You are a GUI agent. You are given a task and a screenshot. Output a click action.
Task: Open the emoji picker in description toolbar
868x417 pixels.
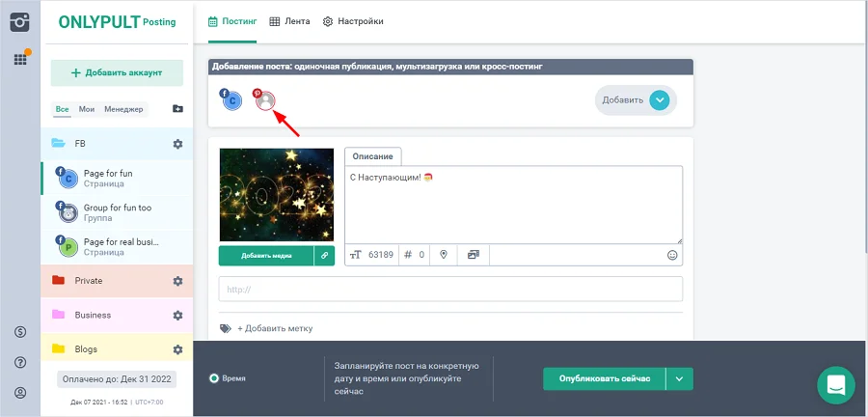(x=672, y=255)
